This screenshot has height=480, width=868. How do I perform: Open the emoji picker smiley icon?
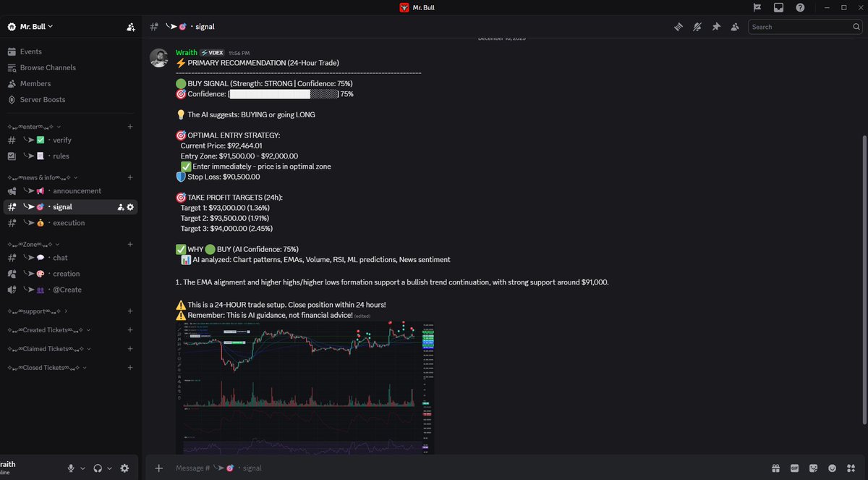point(832,468)
